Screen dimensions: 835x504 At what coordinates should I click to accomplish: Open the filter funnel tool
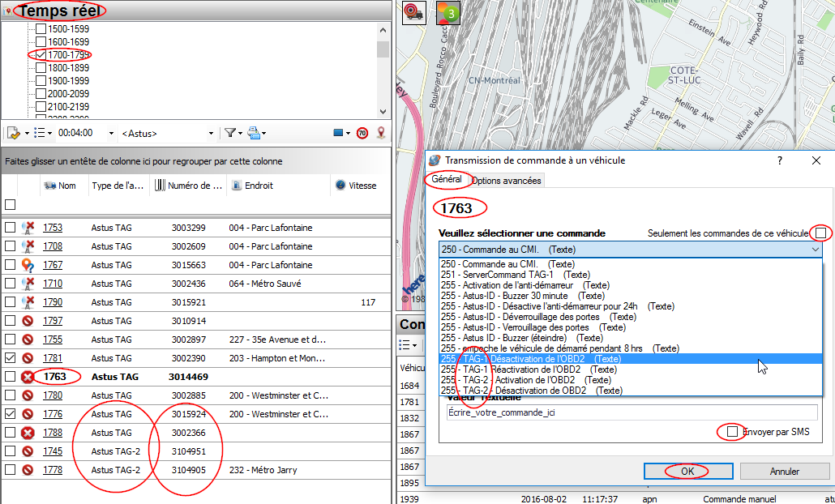click(230, 133)
